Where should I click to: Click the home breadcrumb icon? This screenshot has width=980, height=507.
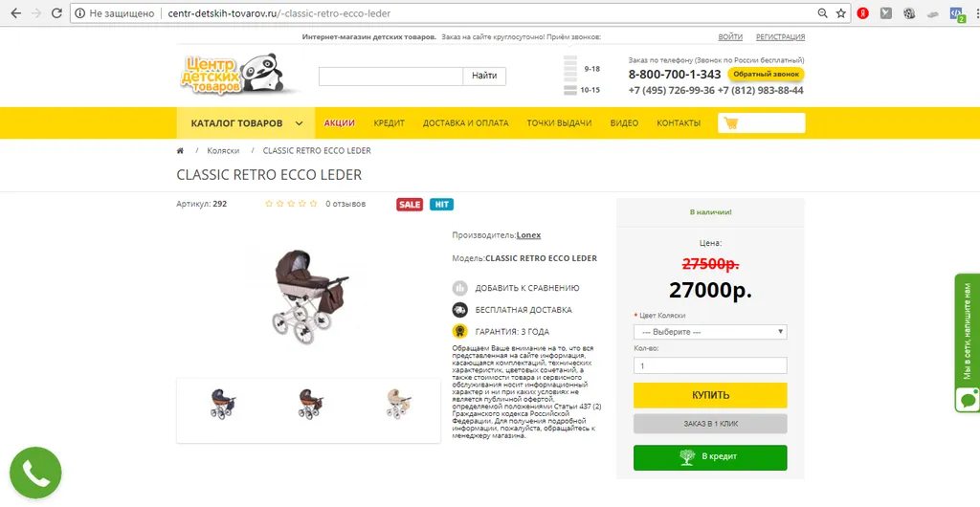(x=180, y=150)
